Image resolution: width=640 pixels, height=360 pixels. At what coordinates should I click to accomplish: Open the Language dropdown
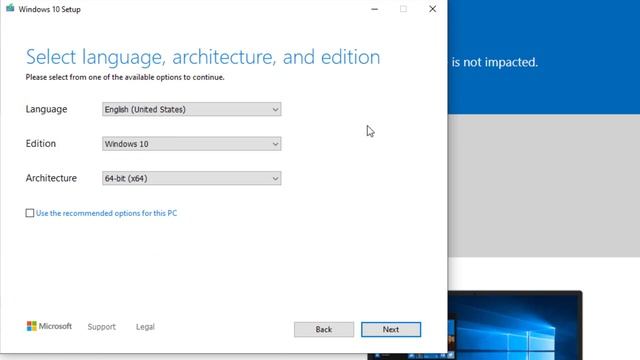191,109
